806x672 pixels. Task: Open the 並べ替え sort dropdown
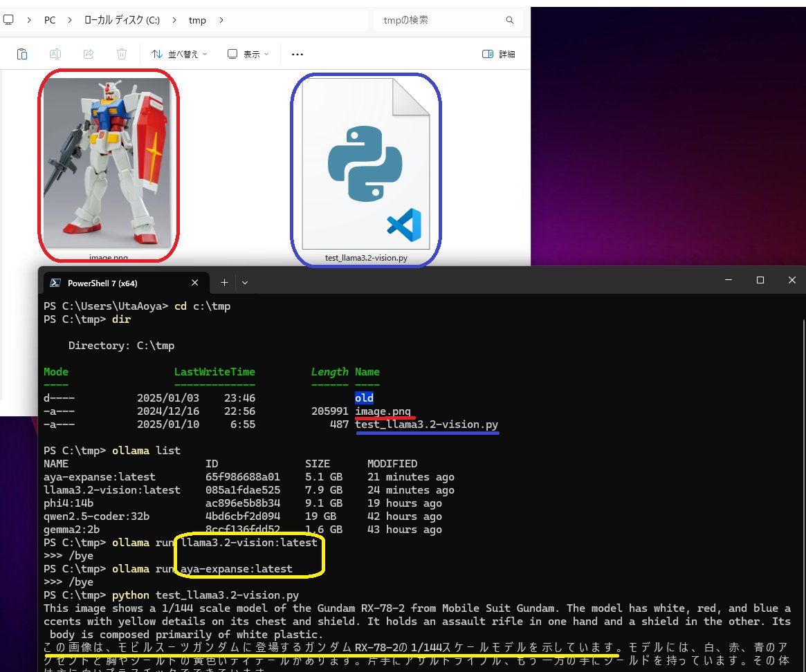coord(179,54)
